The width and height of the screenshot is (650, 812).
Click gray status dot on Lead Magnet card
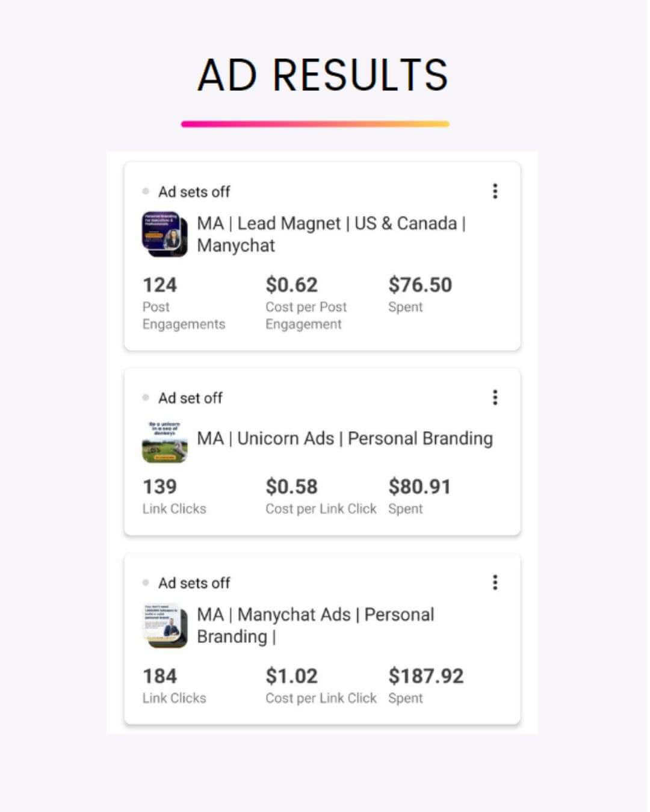(146, 192)
